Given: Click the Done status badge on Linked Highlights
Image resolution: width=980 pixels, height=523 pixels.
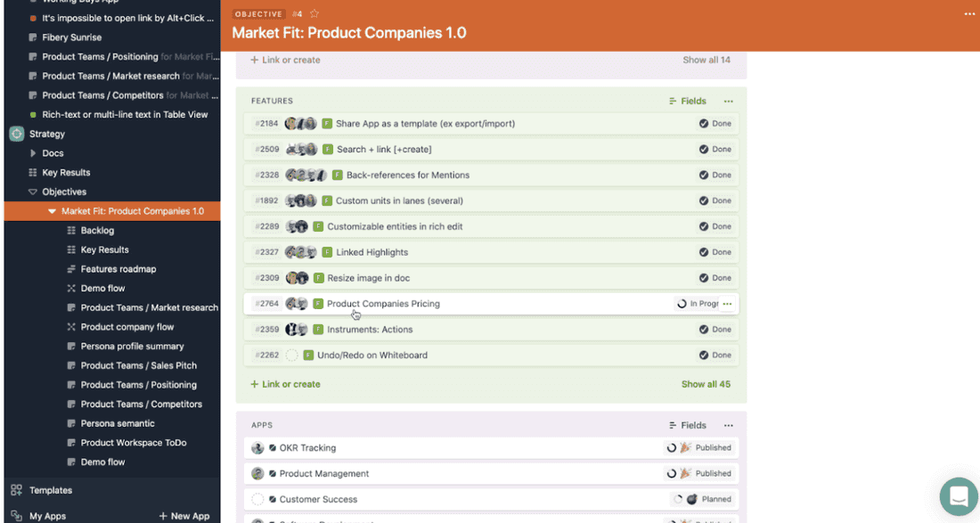Looking at the screenshot, I should [713, 251].
